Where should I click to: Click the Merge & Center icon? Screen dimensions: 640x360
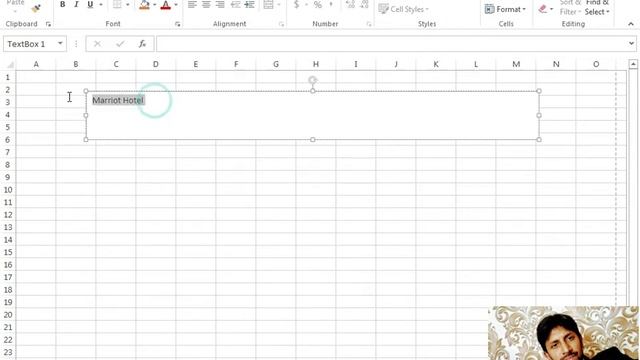tap(269, 4)
